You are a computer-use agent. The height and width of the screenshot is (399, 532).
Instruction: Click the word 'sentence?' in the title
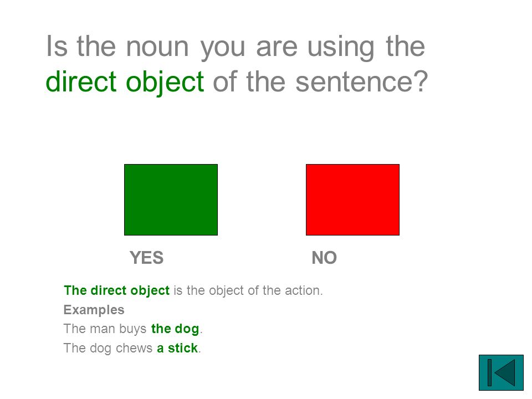pos(362,82)
